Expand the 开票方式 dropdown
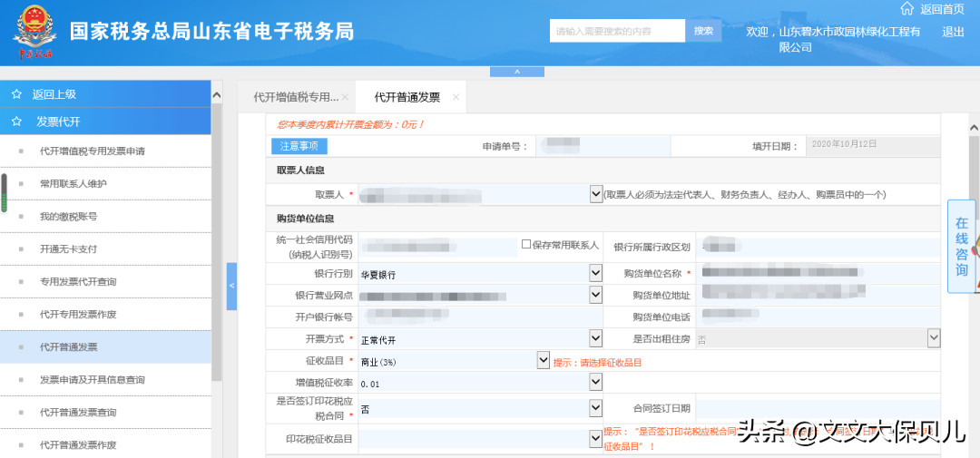This screenshot has width=980, height=458. point(596,338)
